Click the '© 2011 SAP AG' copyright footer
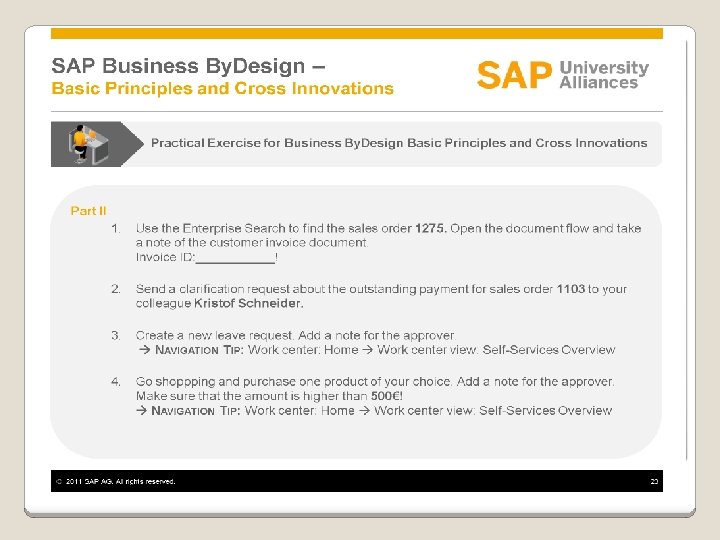 pyautogui.click(x=115, y=481)
